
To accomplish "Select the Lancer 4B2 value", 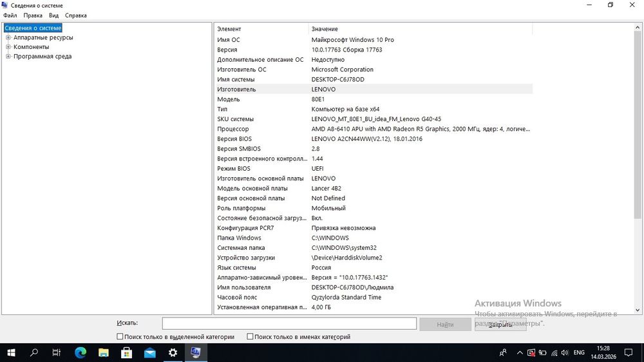I will coord(326,188).
